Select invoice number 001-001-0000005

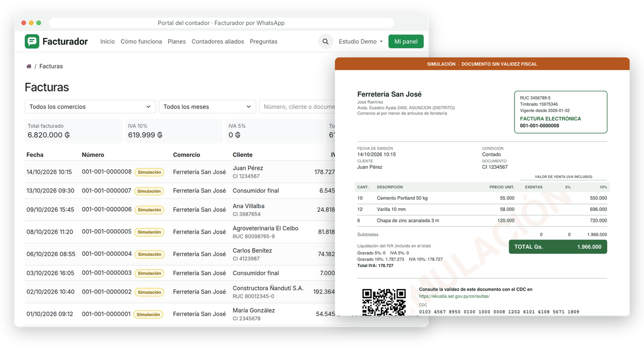(107, 232)
